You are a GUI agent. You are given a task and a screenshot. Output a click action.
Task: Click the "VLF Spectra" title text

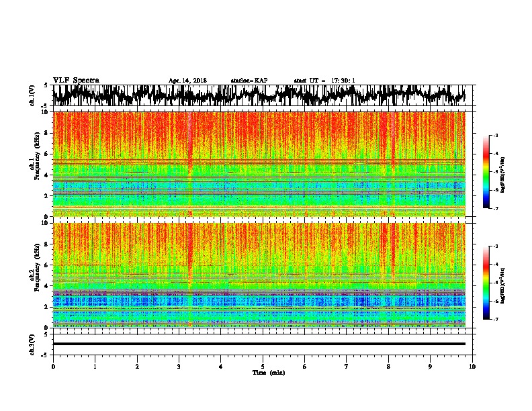pyautogui.click(x=76, y=81)
